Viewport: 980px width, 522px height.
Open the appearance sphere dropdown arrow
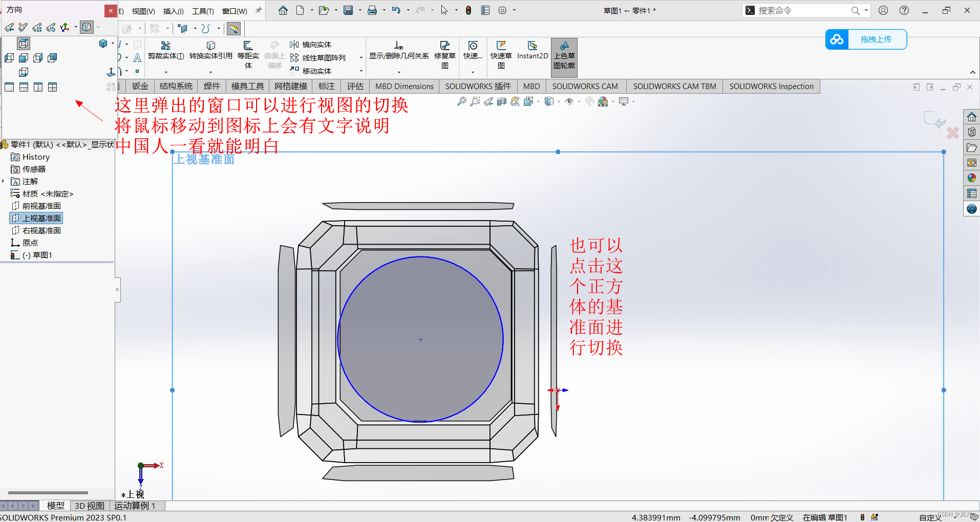[x=613, y=101]
